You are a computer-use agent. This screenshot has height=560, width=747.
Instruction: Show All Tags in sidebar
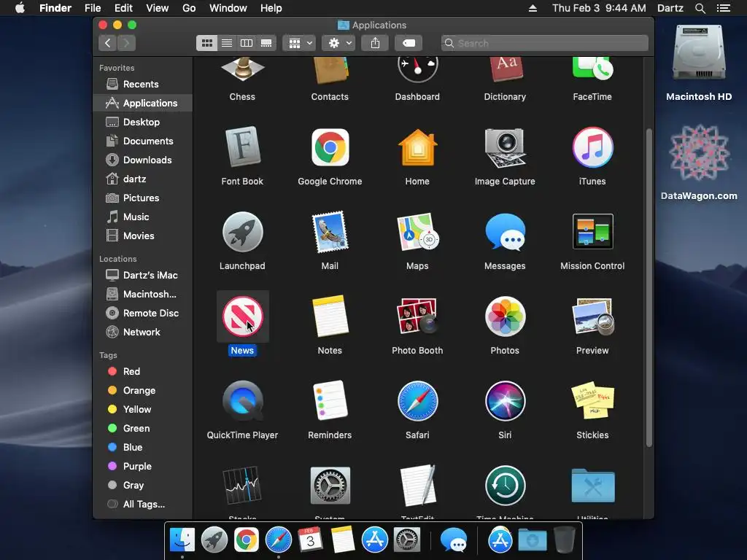tap(143, 504)
